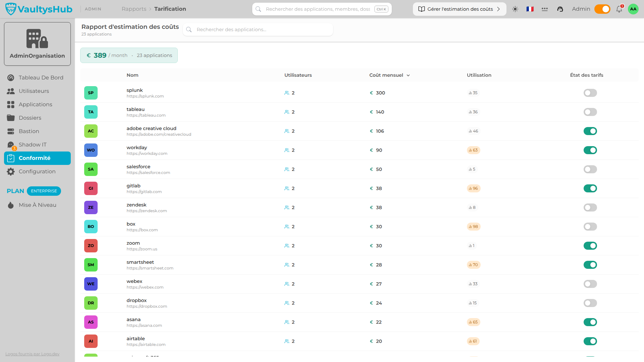Open the French flag language selector

(530, 9)
